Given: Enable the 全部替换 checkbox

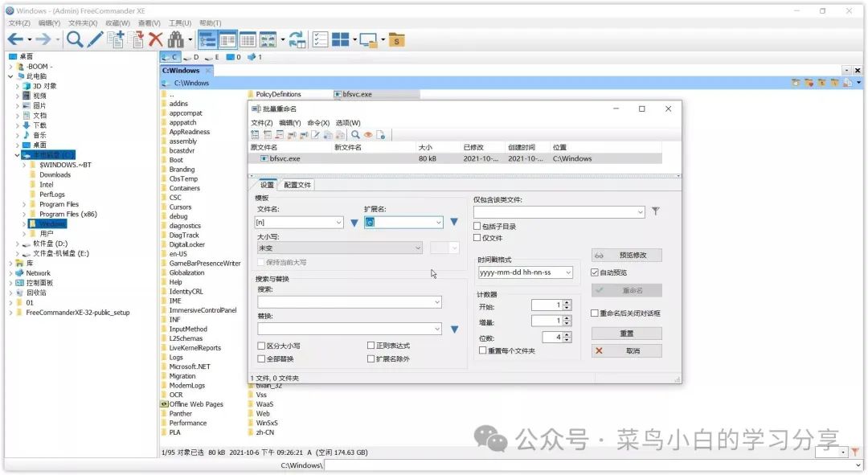Looking at the screenshot, I should tap(261, 358).
